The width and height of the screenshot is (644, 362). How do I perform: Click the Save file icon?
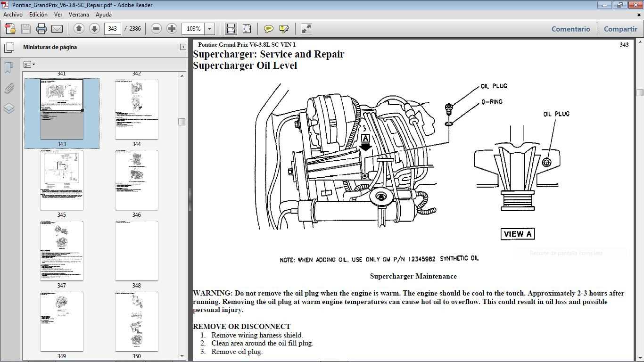coord(26,29)
